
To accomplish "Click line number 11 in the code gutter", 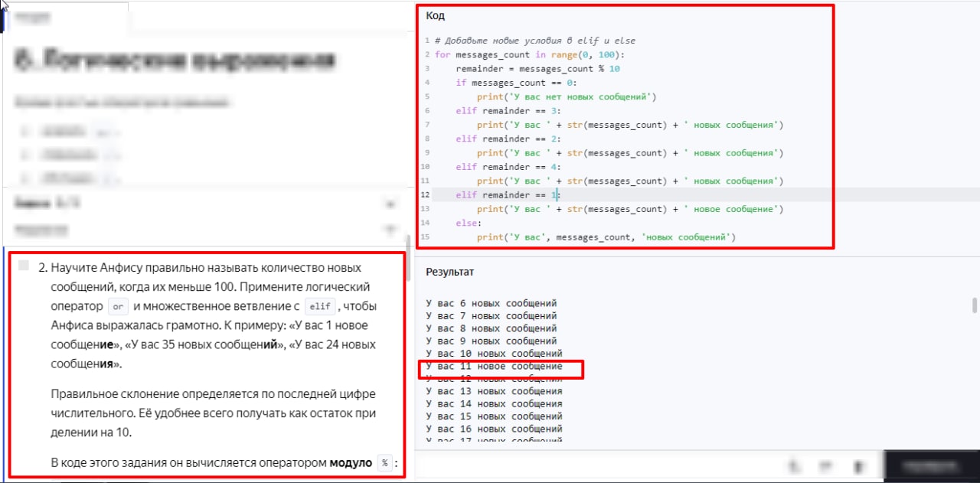I will point(426,181).
